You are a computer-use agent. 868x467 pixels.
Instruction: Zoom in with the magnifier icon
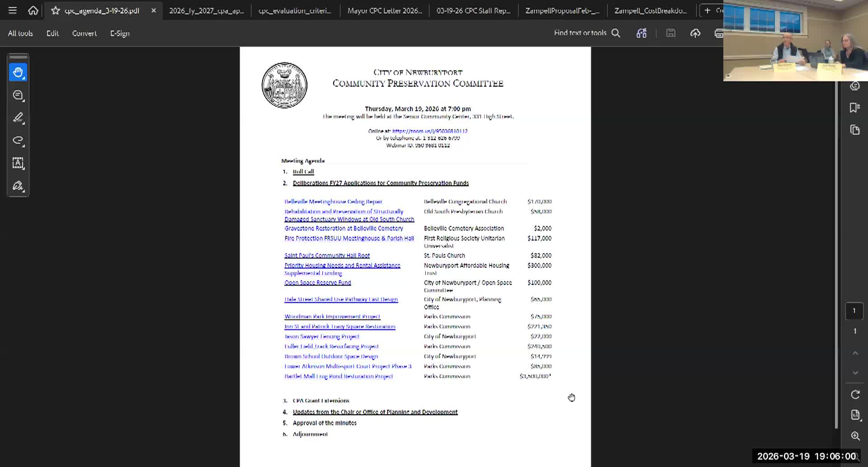pyautogui.click(x=855, y=436)
